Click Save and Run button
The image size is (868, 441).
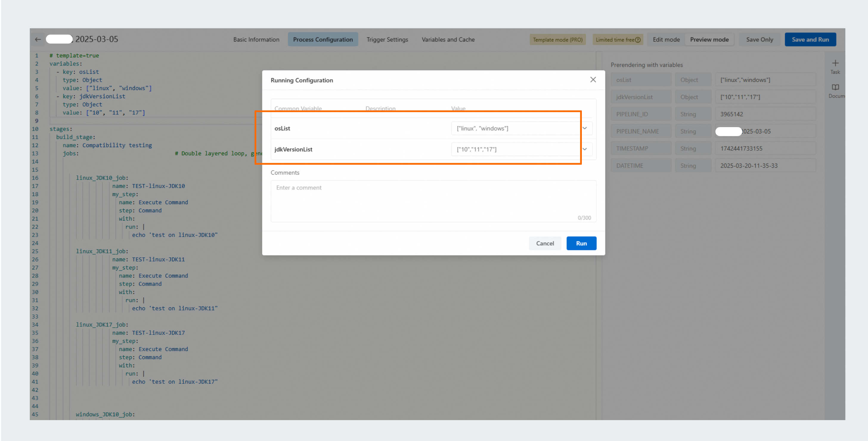point(810,39)
